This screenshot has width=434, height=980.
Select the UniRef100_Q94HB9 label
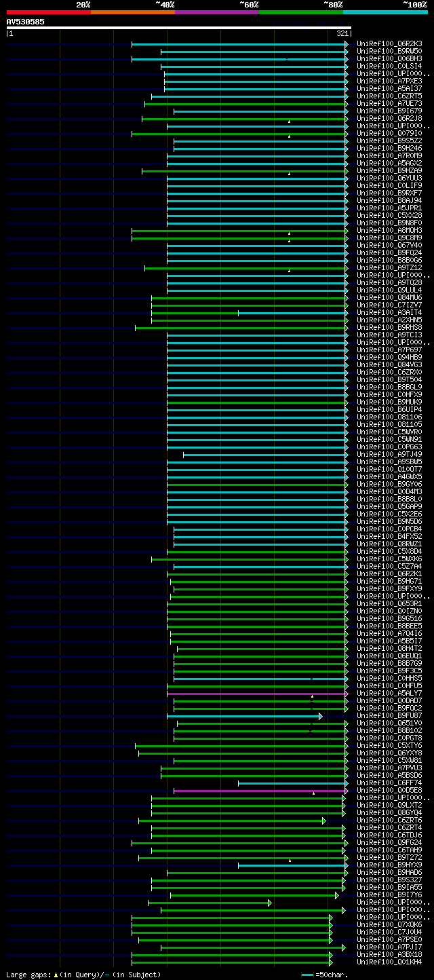389,358
